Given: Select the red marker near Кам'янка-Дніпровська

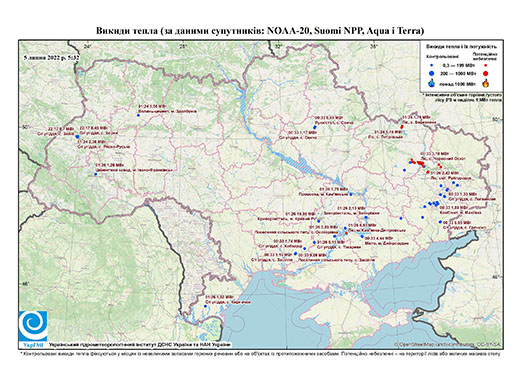Looking at the screenshot, I should click(347, 233).
